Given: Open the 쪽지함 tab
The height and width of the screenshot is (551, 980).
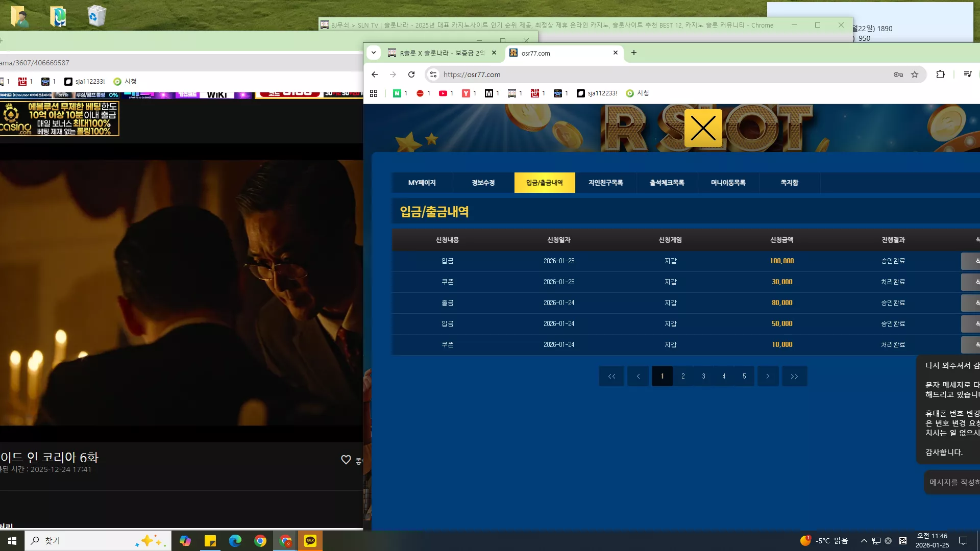Looking at the screenshot, I should coord(790,183).
